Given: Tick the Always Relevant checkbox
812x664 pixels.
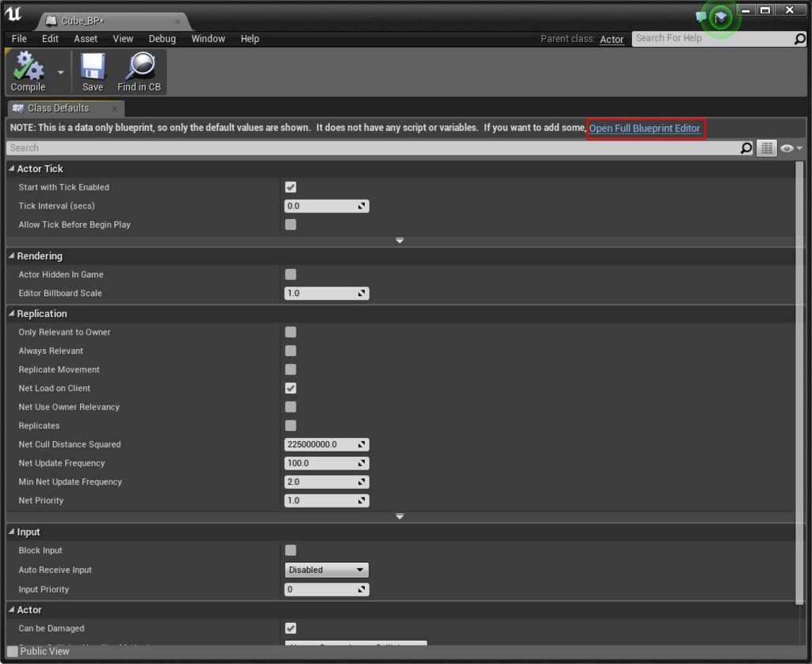Looking at the screenshot, I should point(290,351).
